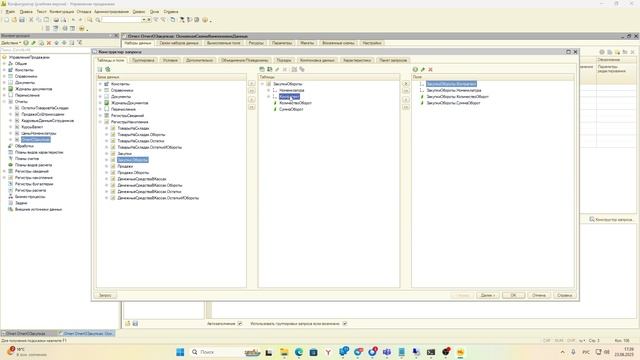Select ДенежныеСредстваВКассах.Обороты in База данных tree
This screenshot has width=640, height=360.
click(150, 185)
